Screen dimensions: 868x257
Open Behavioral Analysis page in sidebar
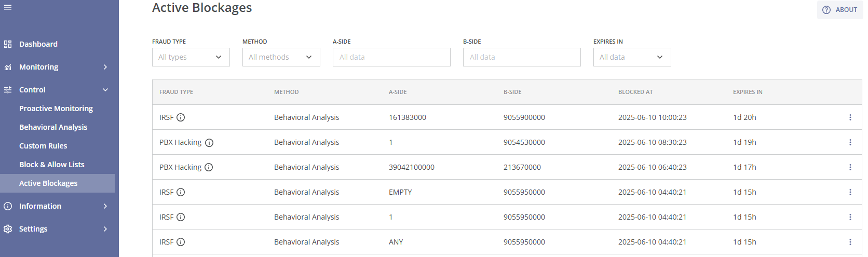coord(53,127)
